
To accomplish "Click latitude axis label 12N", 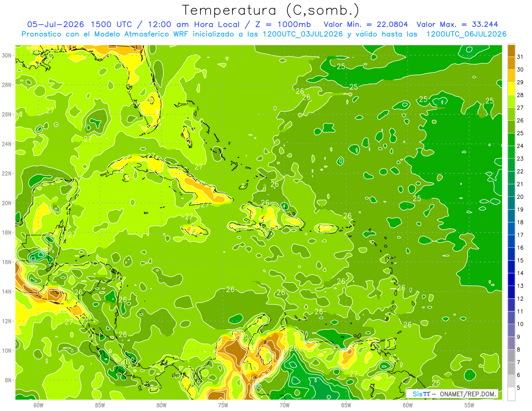I will pyautogui.click(x=8, y=321).
